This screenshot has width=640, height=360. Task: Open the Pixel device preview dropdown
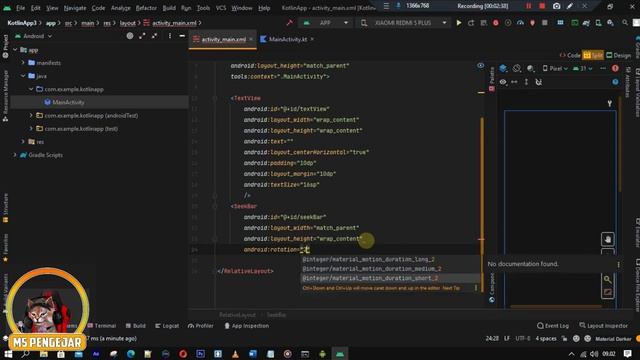click(555, 68)
